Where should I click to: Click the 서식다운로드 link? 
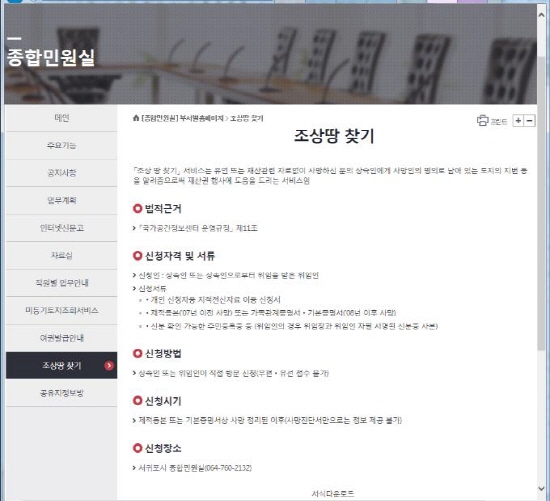click(x=333, y=494)
